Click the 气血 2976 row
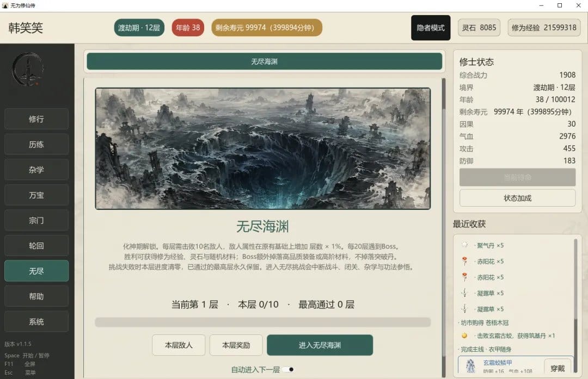The image size is (588, 379). tap(518, 136)
